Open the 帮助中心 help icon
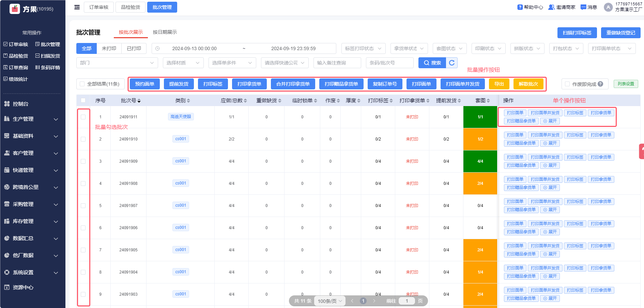Screen dimensions: 644x308 point(520,7)
